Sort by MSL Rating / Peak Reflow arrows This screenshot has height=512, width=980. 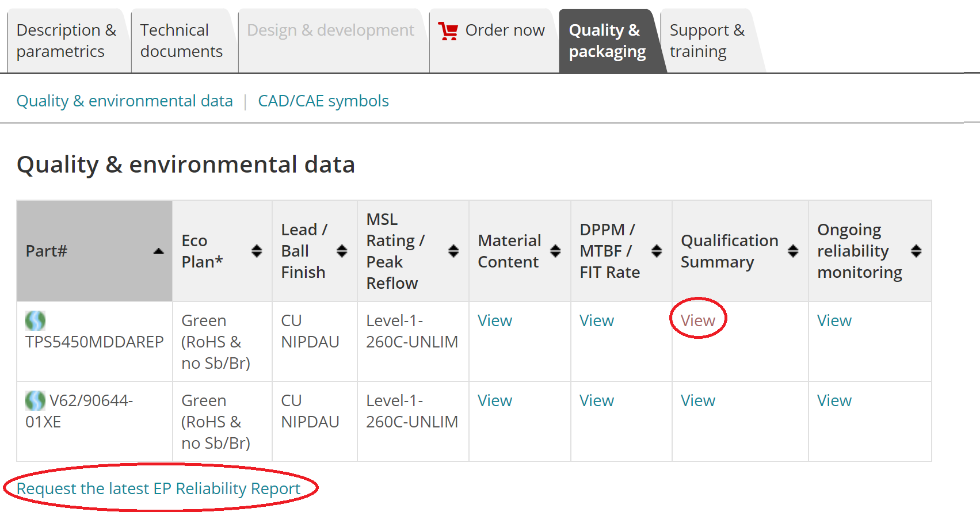(x=453, y=251)
